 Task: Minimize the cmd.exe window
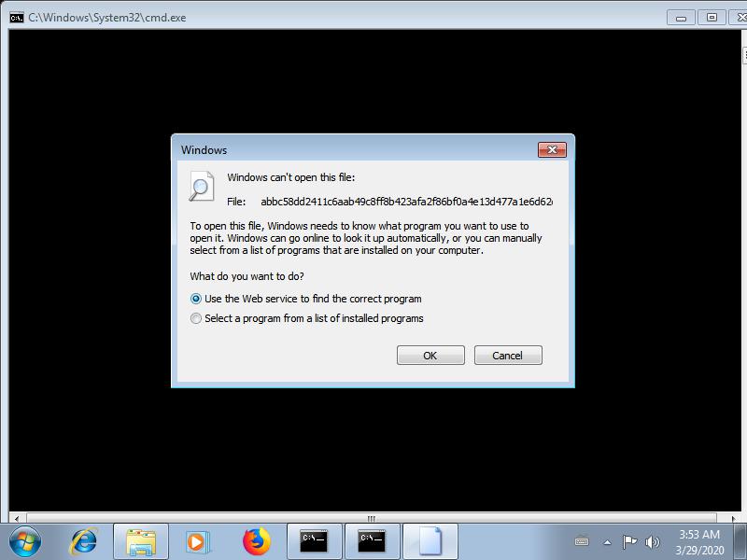pos(681,18)
